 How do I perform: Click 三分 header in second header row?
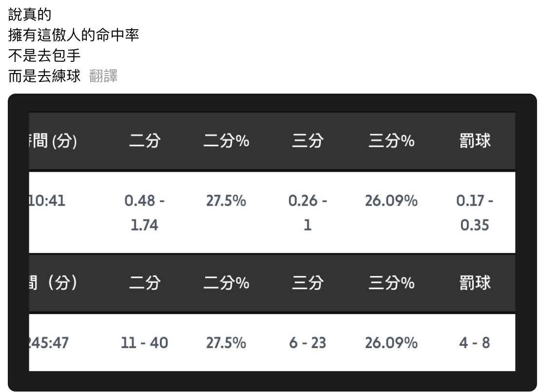pyautogui.click(x=307, y=283)
